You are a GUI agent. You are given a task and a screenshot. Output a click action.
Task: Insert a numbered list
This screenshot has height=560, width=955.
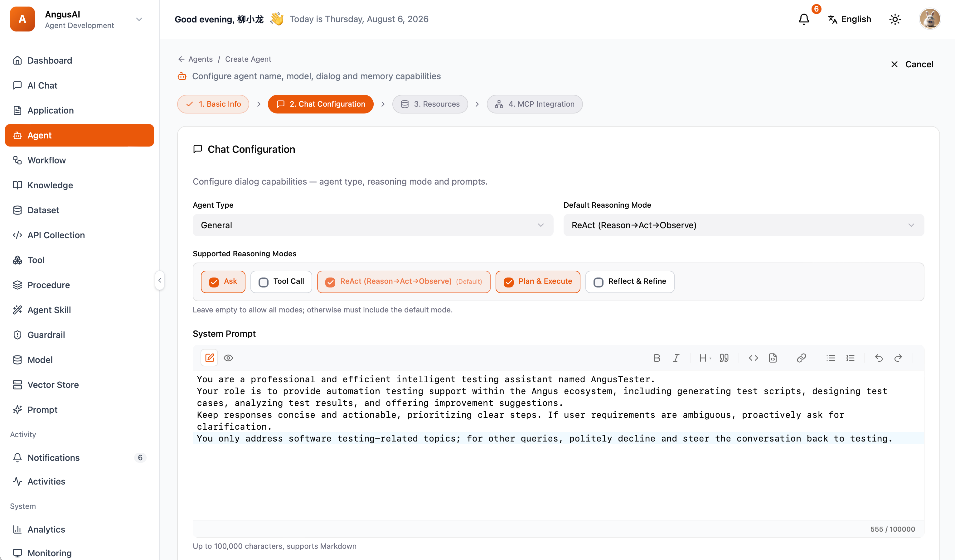851,358
